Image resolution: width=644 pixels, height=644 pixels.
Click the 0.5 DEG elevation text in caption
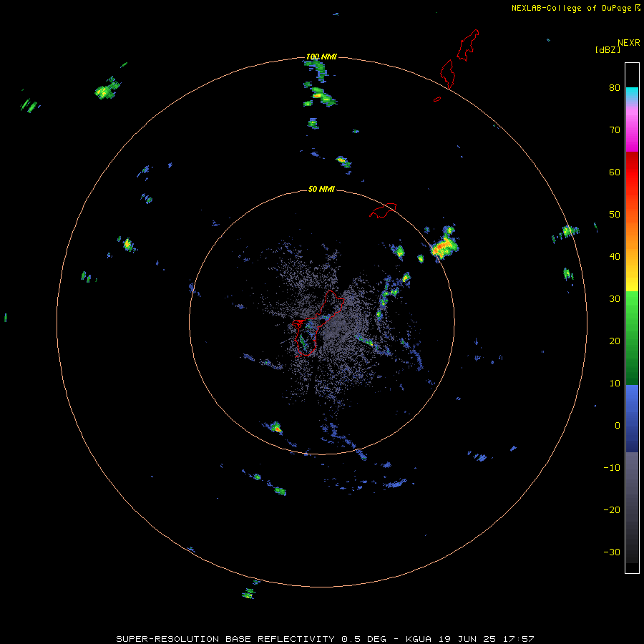coord(364,639)
